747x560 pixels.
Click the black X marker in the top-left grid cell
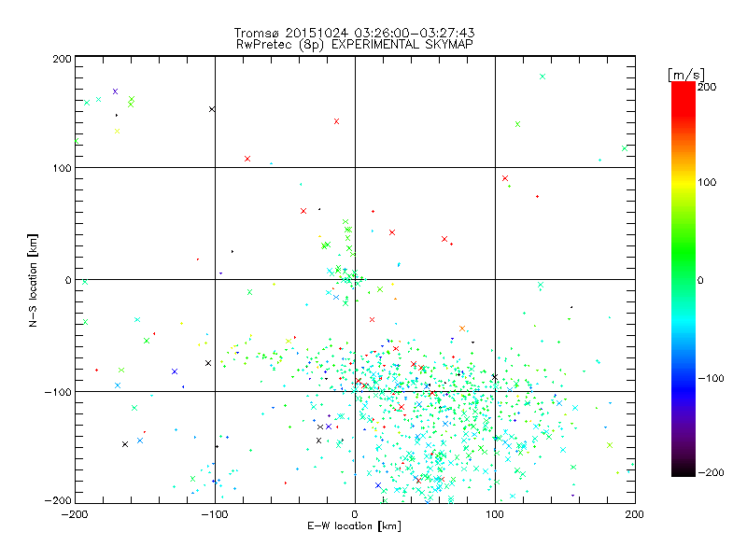click(x=212, y=109)
